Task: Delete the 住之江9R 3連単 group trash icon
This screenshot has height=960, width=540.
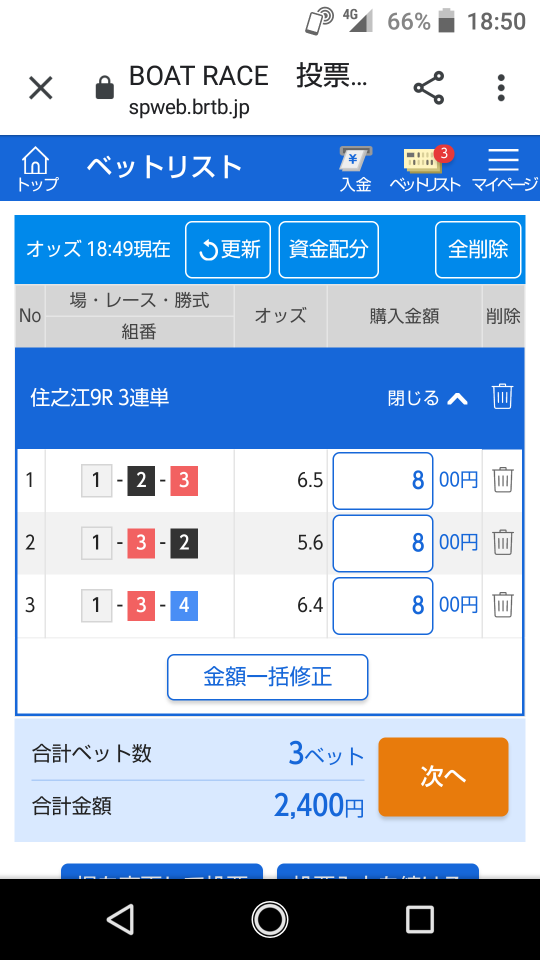Action: pos(502,397)
